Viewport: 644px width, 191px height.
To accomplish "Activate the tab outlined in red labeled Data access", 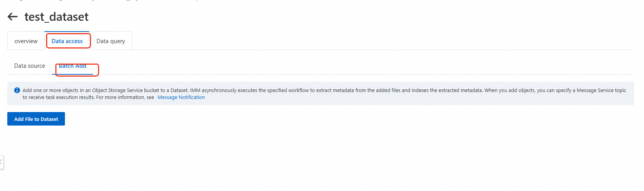I will point(67,41).
